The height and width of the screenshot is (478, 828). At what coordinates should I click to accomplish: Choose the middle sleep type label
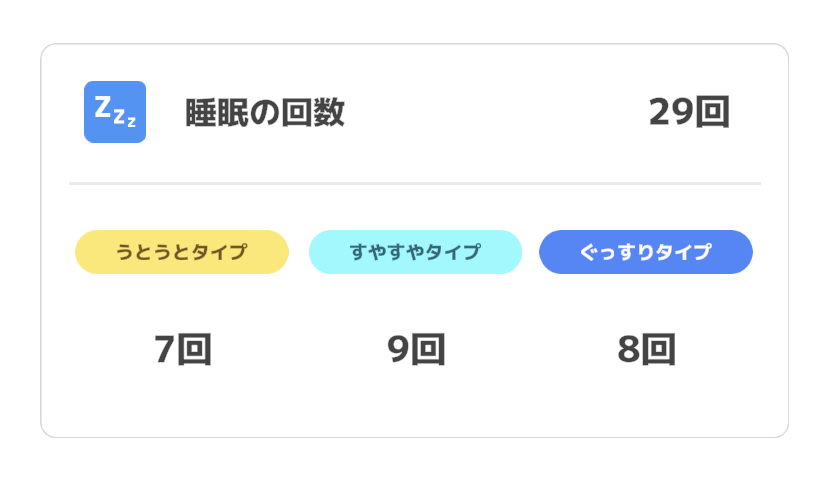click(415, 252)
